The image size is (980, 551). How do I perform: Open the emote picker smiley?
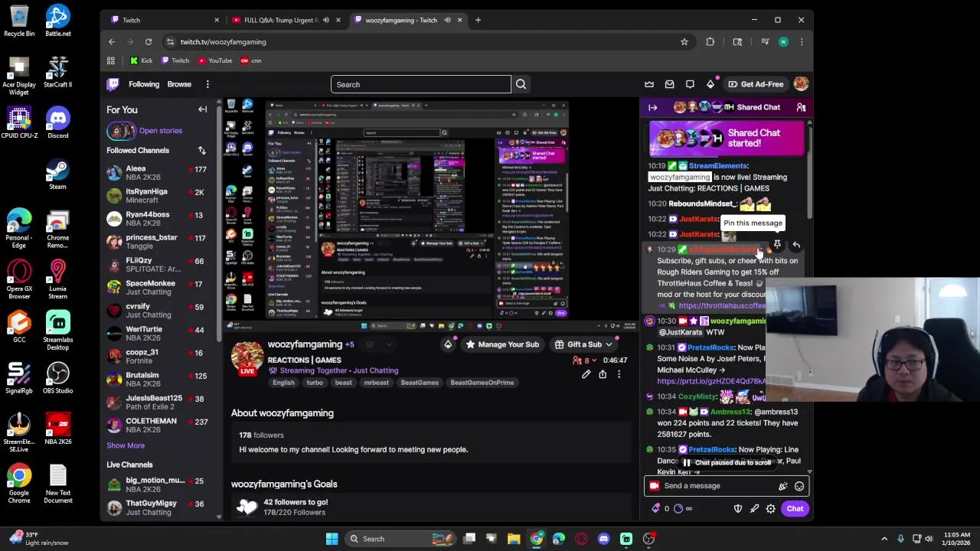tap(799, 486)
